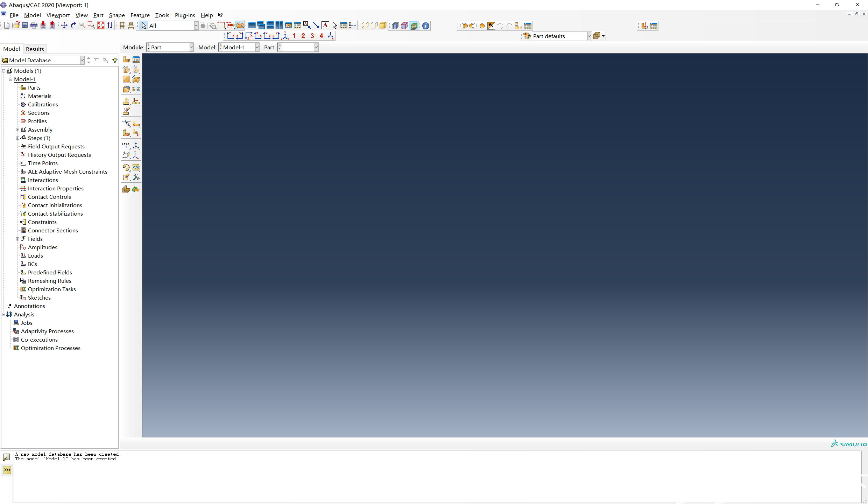Select Materials in the model tree
The image size is (868, 504).
tap(40, 96)
